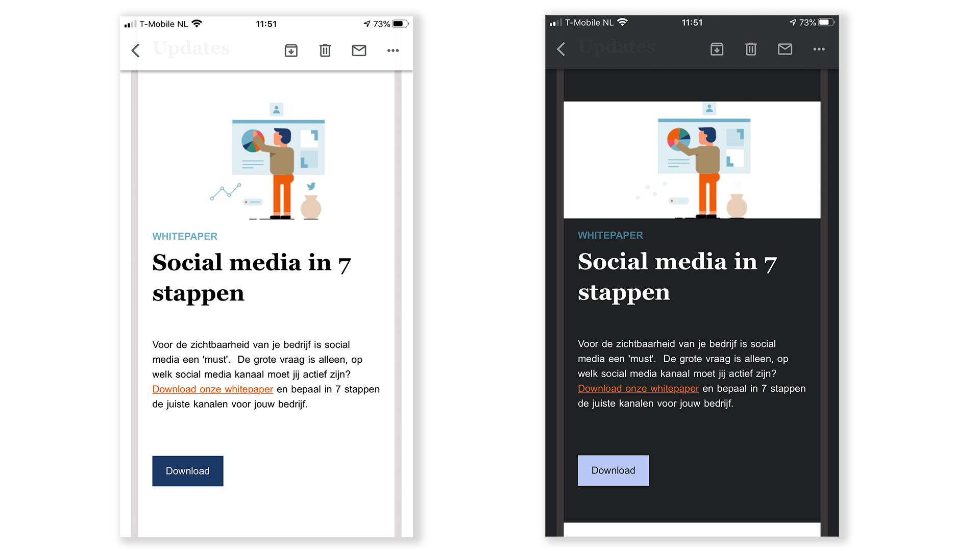
Task: Tap back arrow in light mode email
Action: (135, 51)
